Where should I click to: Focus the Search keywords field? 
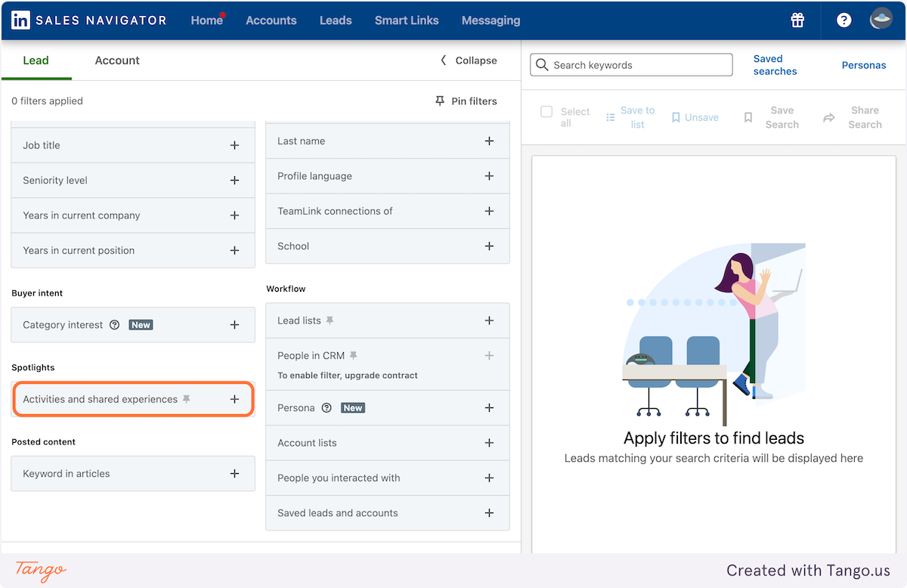pyautogui.click(x=631, y=65)
